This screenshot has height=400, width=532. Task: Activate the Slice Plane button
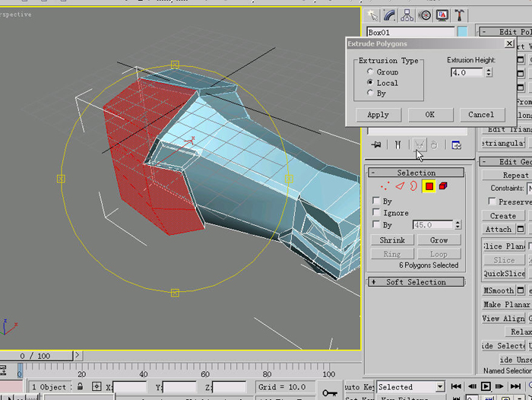coord(503,246)
